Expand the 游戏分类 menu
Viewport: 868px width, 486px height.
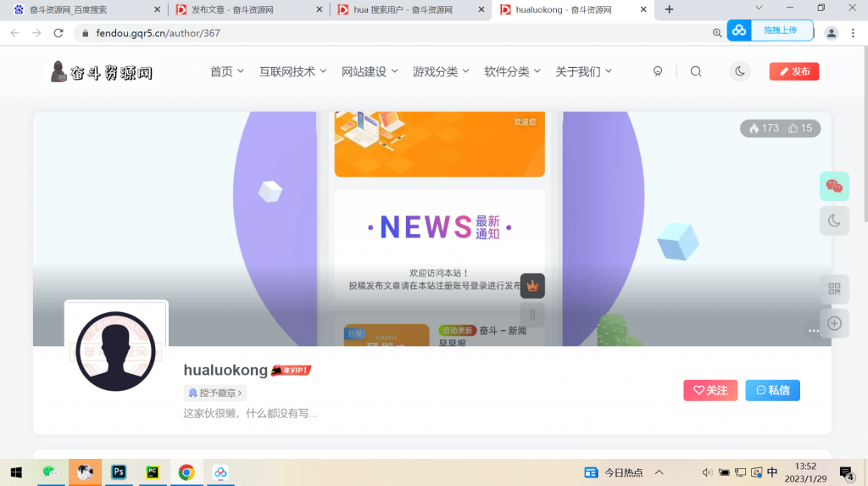441,71
